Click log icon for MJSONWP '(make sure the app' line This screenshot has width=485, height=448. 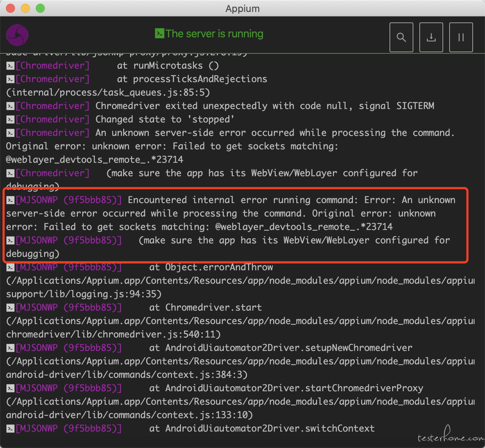point(10,241)
